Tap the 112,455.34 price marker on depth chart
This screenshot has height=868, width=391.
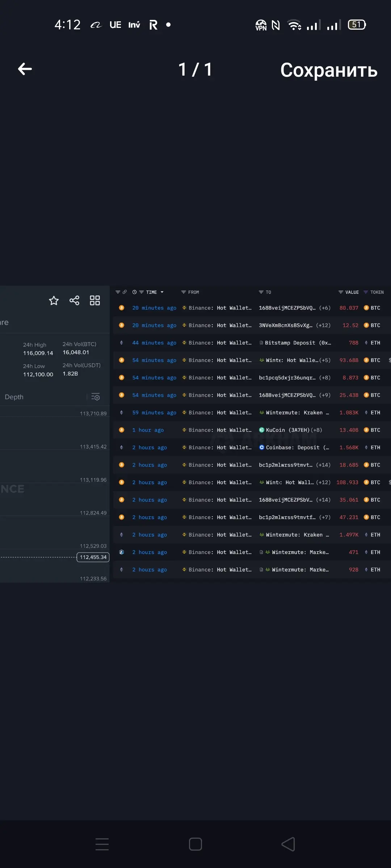pyautogui.click(x=93, y=557)
